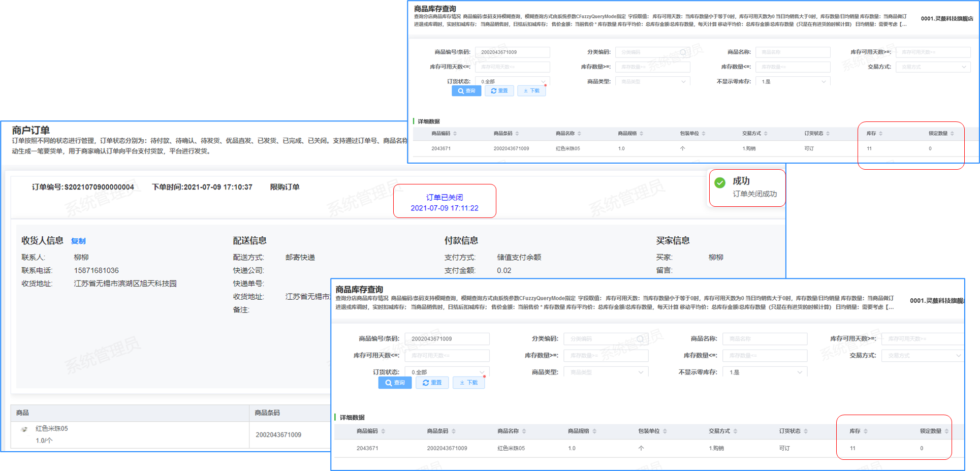This screenshot has height=471, width=980.
Task: Open 商品类型 dropdown in upper inventory window
Action: point(653,81)
